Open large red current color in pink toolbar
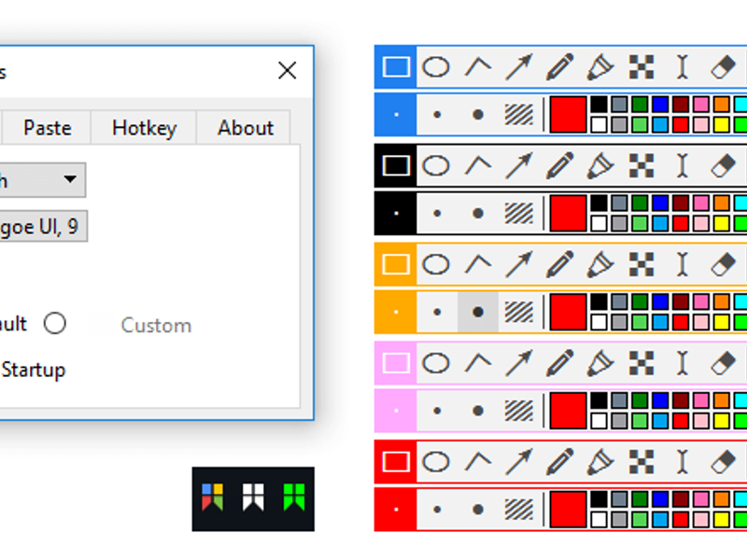The height and width of the screenshot is (560, 747). tap(568, 411)
